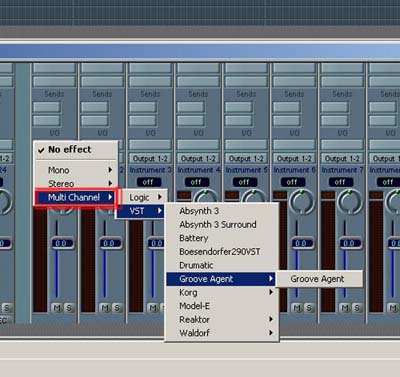Viewport: 400px width, 377px height.
Task: Select the Instrument 4 channel name
Action: tap(199, 170)
